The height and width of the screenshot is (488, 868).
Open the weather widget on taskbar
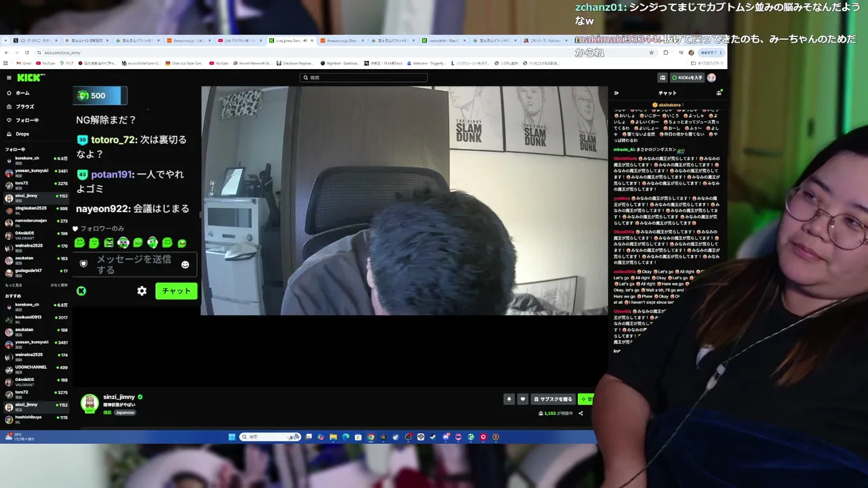19,436
